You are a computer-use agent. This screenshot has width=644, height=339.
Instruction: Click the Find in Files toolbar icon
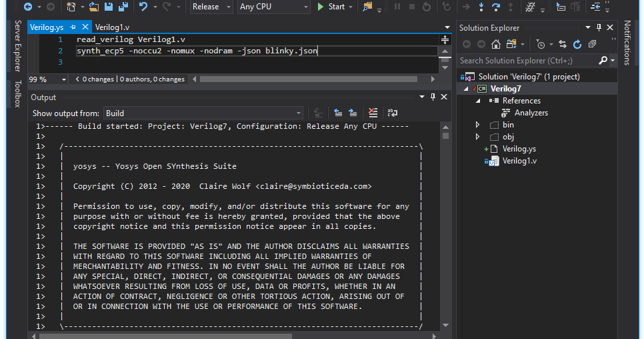point(367,7)
